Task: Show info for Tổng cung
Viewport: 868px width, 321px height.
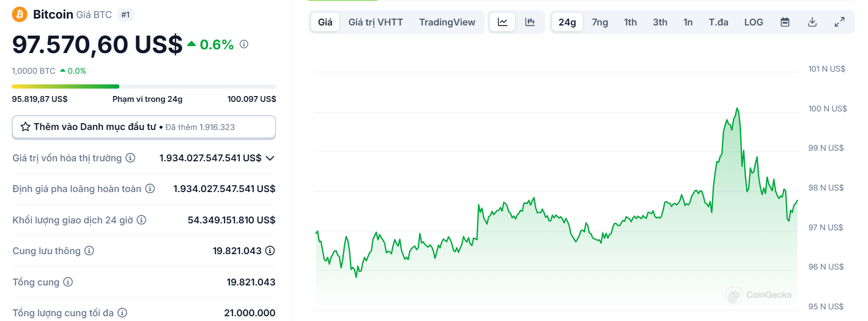Action: [x=68, y=282]
